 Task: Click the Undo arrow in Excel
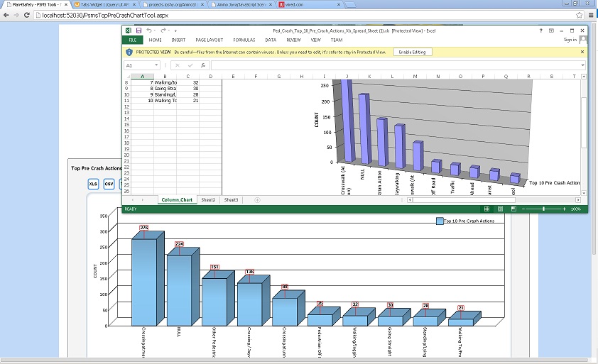(149, 31)
